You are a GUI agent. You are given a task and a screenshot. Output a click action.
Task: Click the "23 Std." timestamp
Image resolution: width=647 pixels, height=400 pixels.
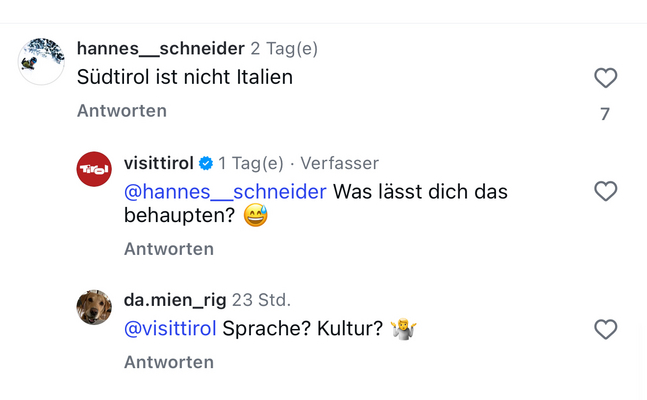(x=261, y=300)
